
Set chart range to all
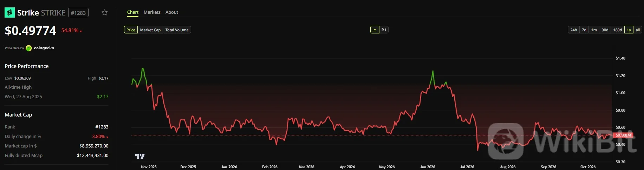[638, 30]
